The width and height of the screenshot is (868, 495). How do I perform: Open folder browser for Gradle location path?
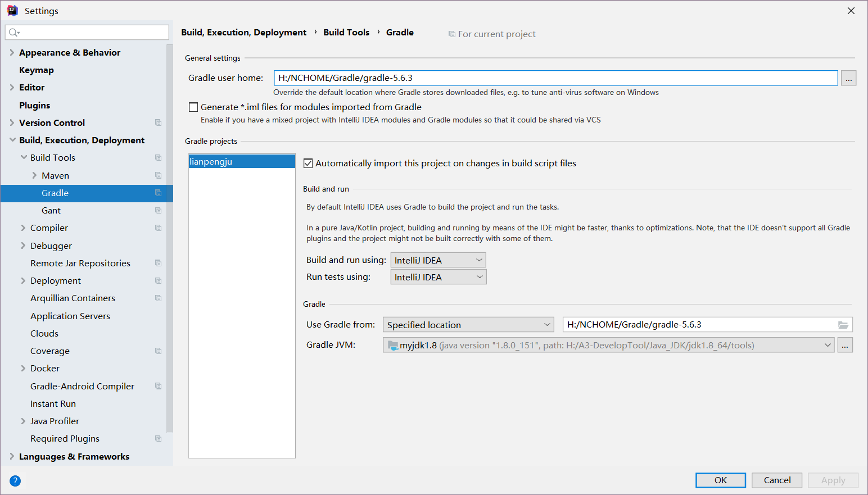(x=843, y=325)
